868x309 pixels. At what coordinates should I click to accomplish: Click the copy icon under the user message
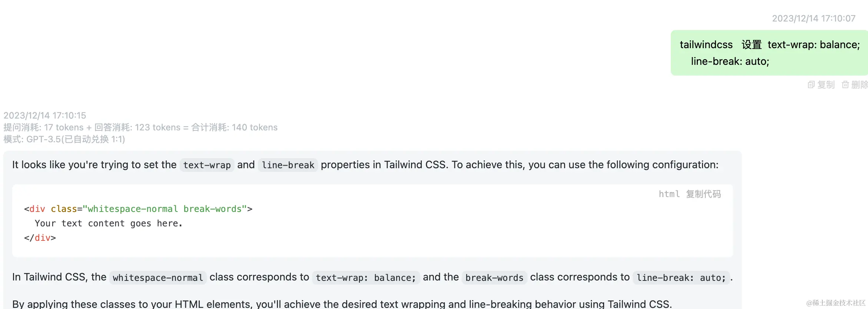coord(811,85)
